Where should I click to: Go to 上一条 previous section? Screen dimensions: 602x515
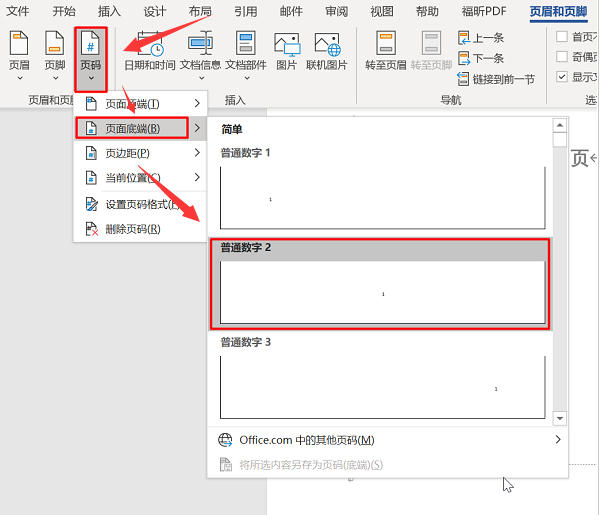tap(481, 38)
